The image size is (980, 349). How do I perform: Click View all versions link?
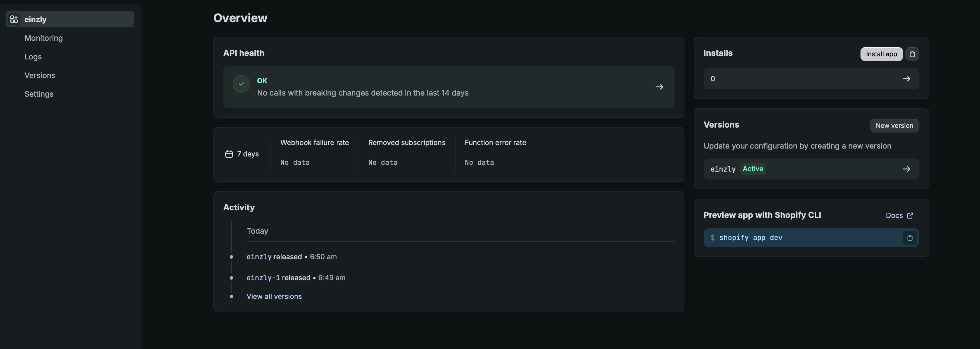(x=274, y=296)
